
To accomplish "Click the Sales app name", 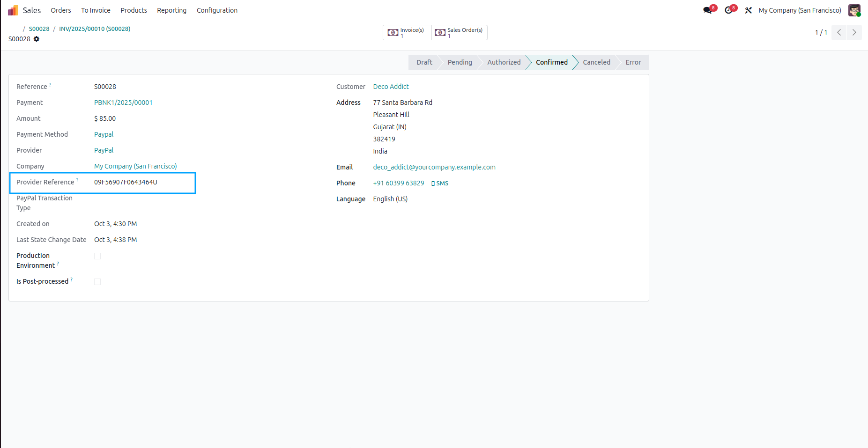I will pyautogui.click(x=32, y=10).
